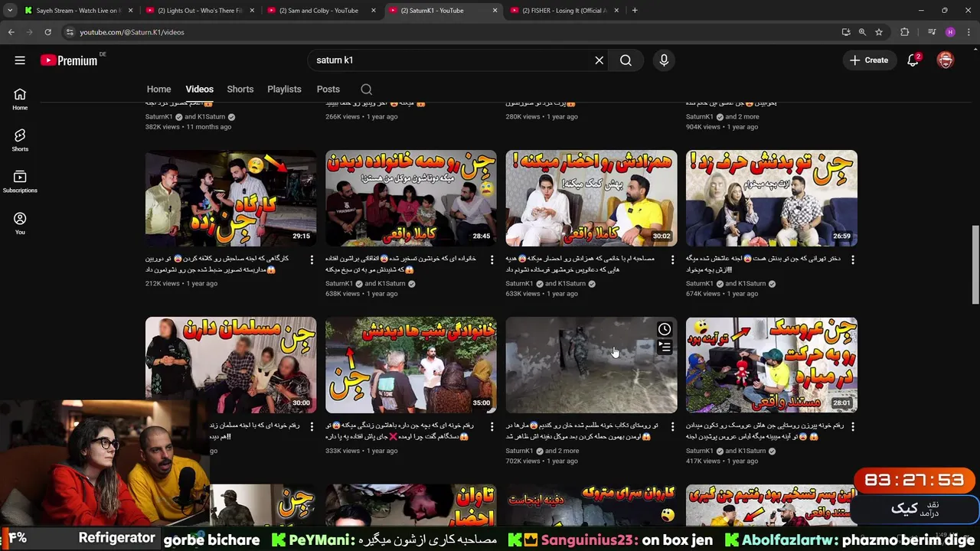Switch to FISHER - Losing It tab
This screenshot has height=551, width=980.
[563, 11]
